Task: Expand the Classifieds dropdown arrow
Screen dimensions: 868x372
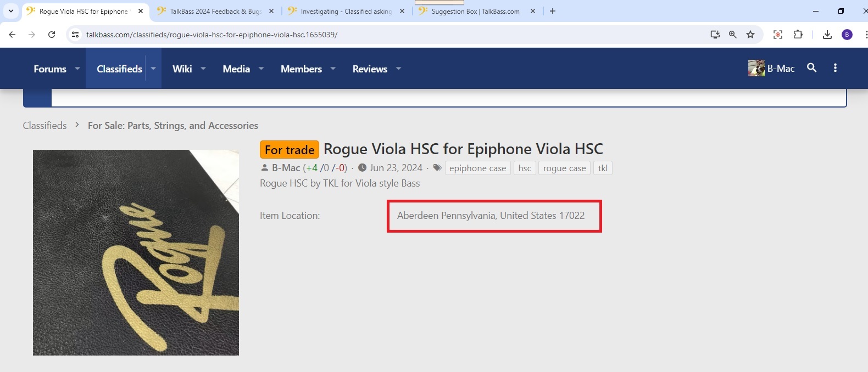Action: click(153, 69)
